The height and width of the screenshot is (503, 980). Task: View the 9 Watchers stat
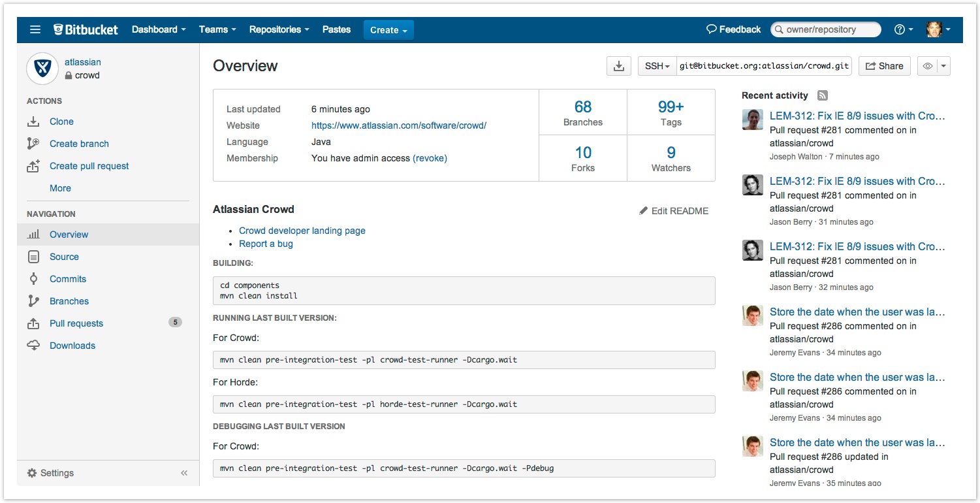tap(671, 158)
